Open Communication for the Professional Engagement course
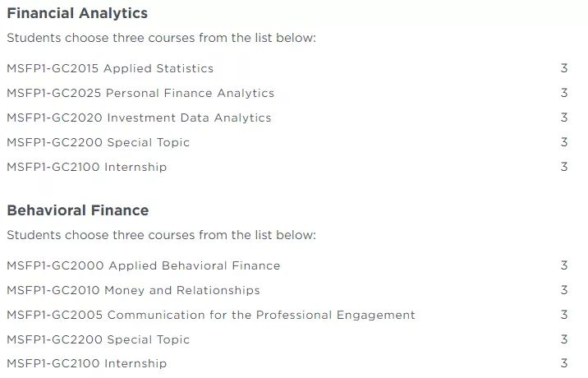The height and width of the screenshot is (378, 588). pyautogui.click(x=211, y=316)
